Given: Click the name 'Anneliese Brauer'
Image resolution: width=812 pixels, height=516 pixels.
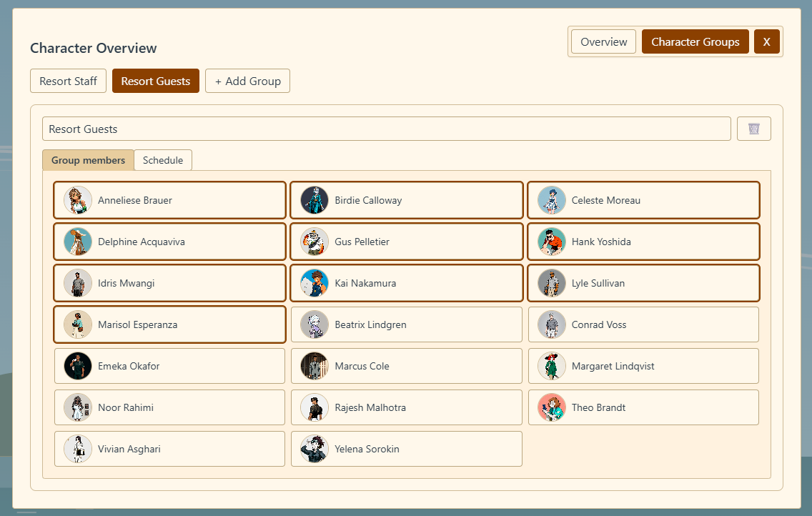Looking at the screenshot, I should (134, 200).
